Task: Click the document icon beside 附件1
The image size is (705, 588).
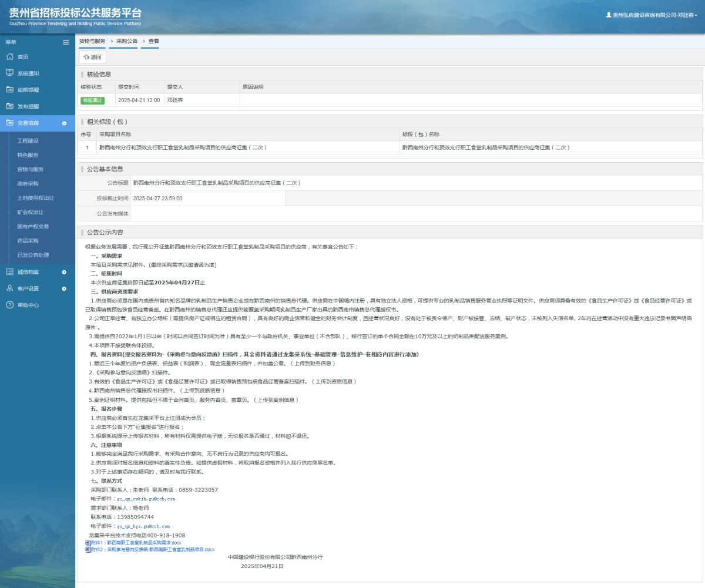Action: point(88,543)
